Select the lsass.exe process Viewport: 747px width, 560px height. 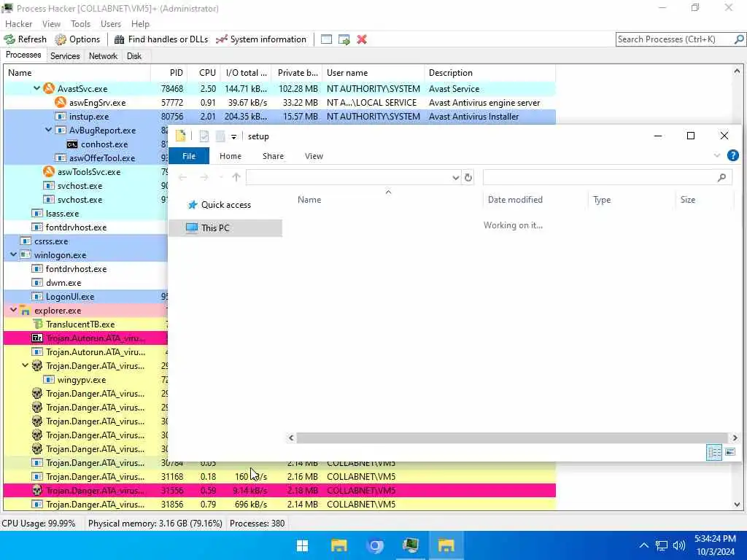(x=63, y=214)
